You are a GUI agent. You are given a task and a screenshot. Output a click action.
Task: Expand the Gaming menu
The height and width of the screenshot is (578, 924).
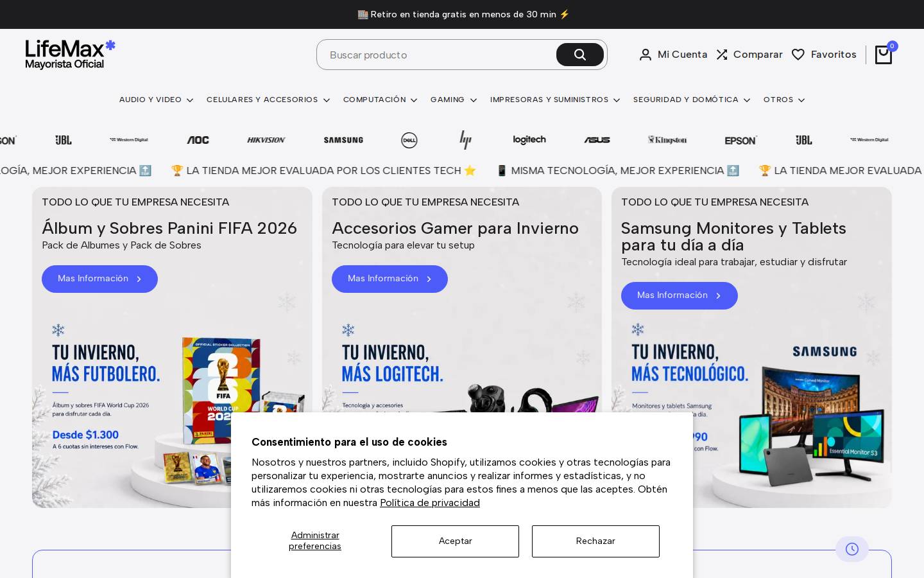[454, 100]
